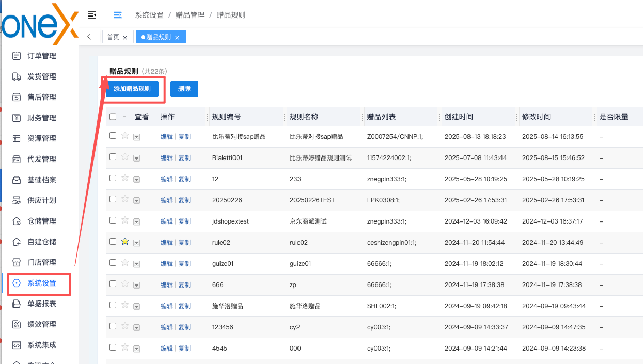Tick the checkbox for the 施华洛赠品 row
The height and width of the screenshot is (364, 643).
tap(113, 305)
